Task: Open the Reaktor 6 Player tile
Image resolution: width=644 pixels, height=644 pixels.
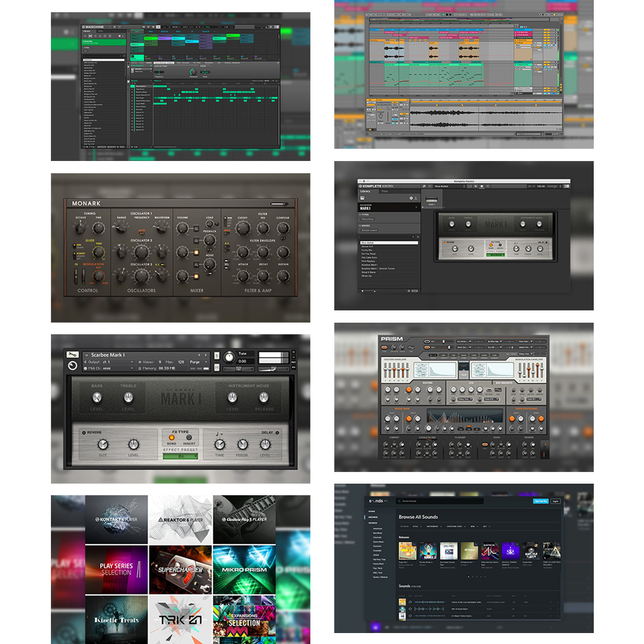Action: coord(181,520)
